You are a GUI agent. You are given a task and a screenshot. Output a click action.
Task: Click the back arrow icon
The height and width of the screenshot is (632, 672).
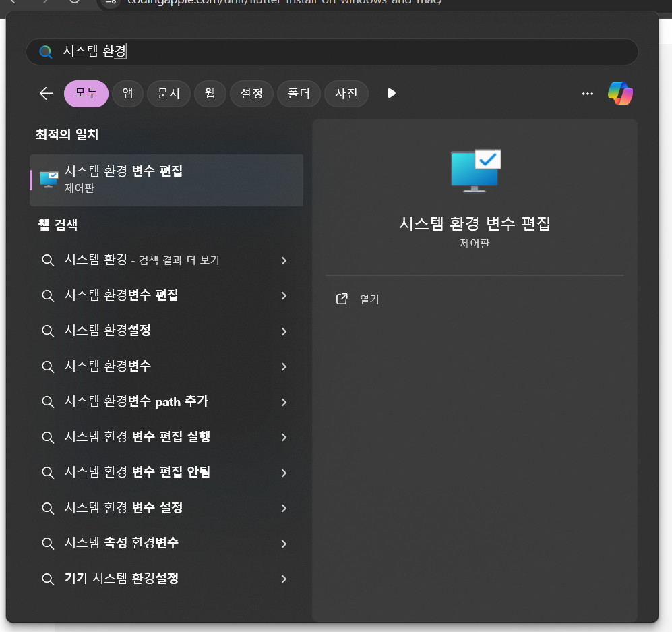46,94
